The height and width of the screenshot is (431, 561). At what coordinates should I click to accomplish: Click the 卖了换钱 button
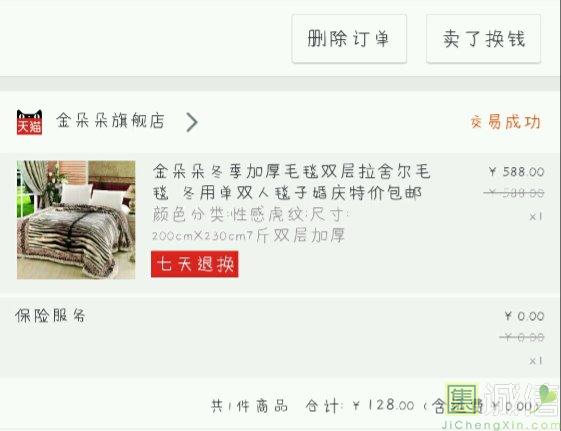coord(483,39)
